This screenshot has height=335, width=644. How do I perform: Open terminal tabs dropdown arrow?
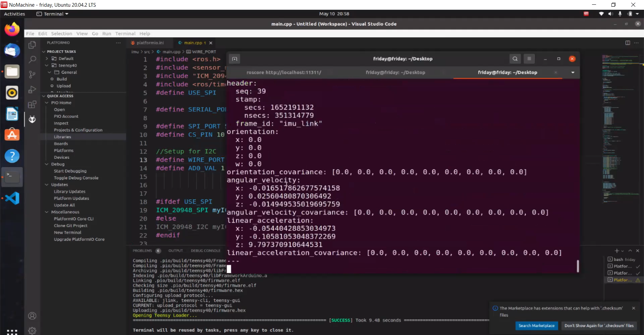(x=573, y=72)
